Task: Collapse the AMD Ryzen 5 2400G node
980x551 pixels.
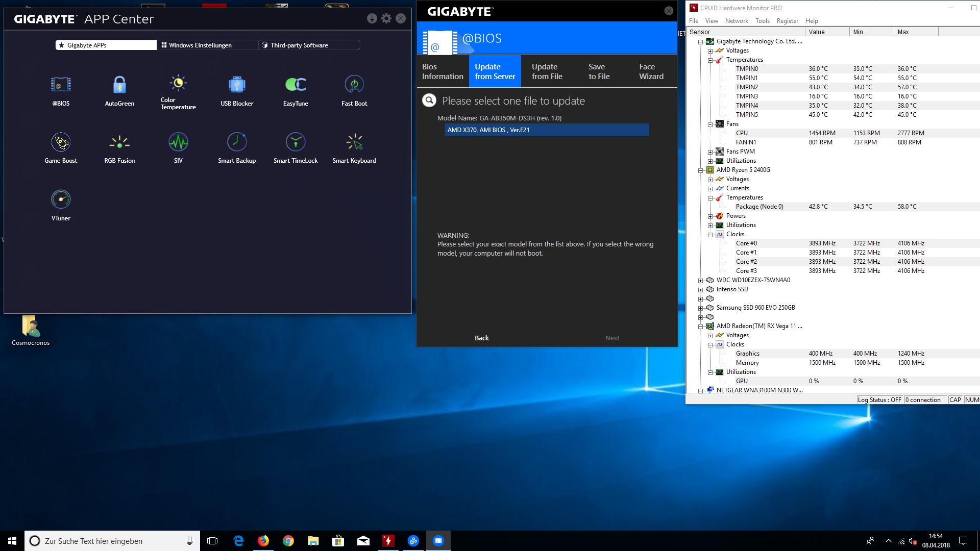Action: point(700,170)
